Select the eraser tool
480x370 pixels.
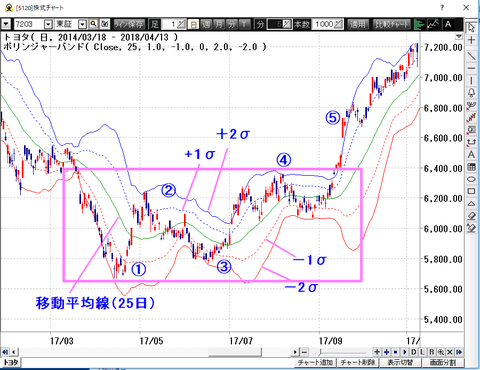coord(471,216)
